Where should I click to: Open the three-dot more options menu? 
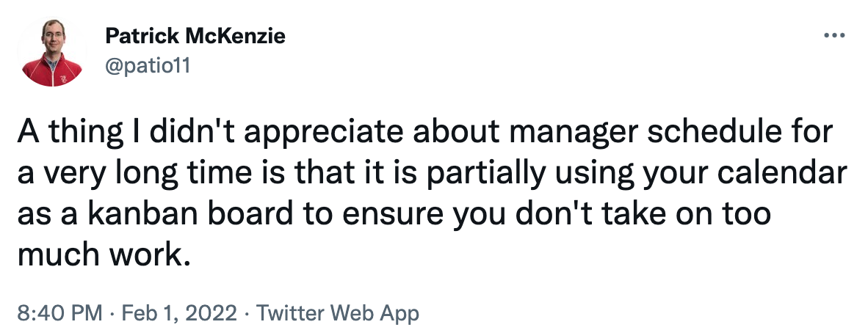(x=834, y=36)
